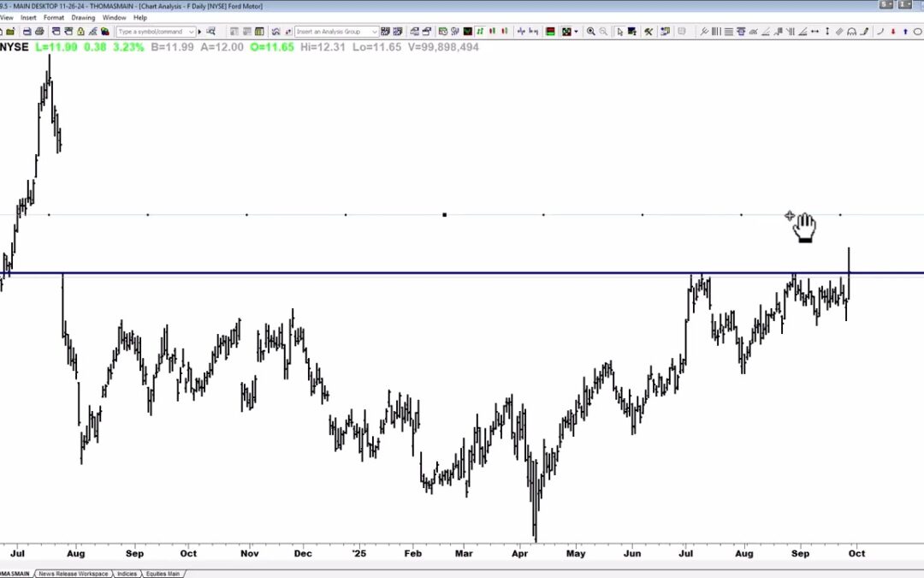Select the zoom in magnifier tool
The width and height of the screenshot is (924, 578).
(591, 31)
